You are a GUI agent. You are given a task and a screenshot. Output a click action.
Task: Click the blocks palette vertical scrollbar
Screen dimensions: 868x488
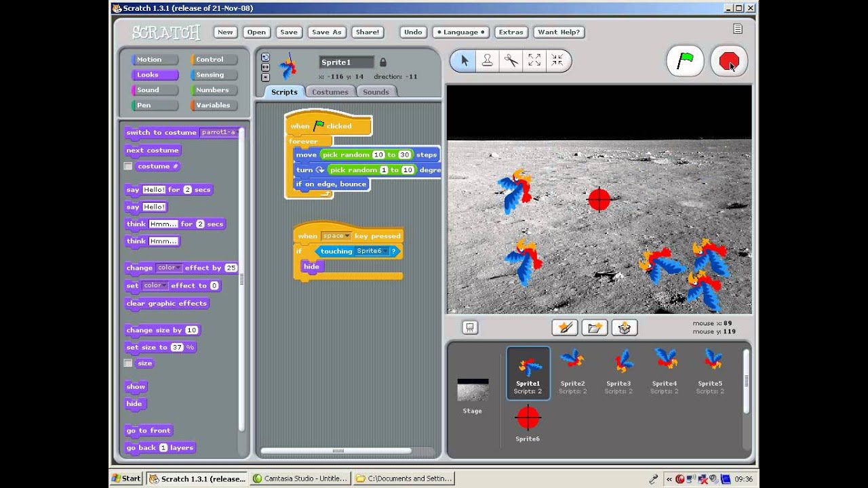coord(241,279)
